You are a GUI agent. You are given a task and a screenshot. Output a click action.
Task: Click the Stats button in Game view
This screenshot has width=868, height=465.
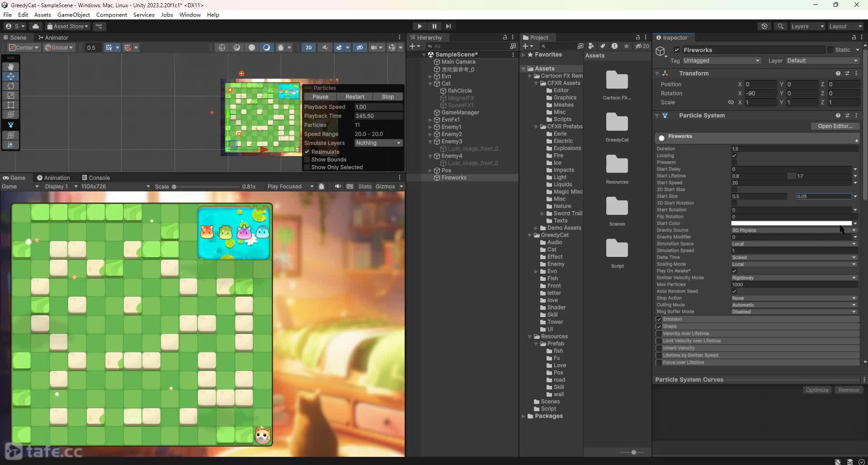365,186
